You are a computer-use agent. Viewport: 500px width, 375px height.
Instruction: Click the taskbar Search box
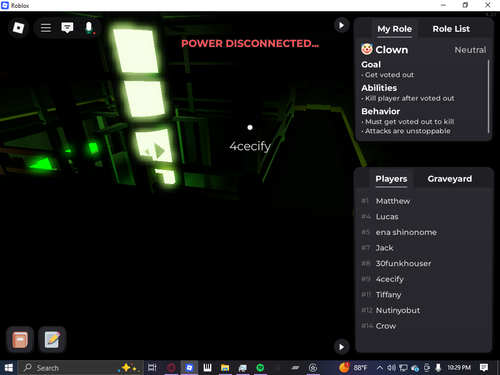(80, 368)
